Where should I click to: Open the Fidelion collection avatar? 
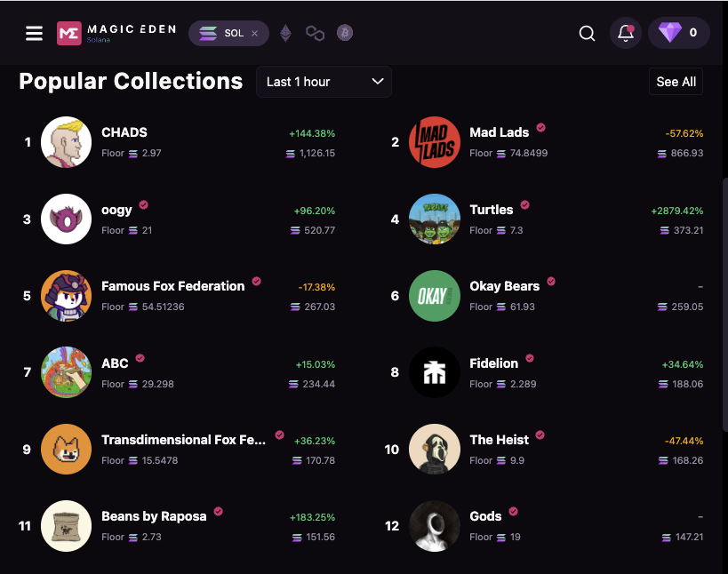tap(434, 372)
